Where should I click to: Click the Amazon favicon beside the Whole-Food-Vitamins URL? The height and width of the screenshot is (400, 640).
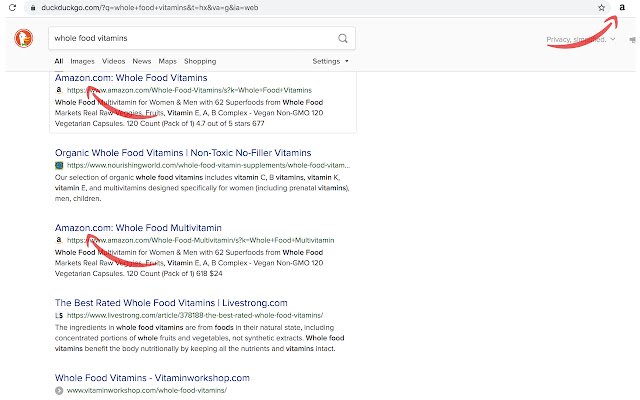(59, 90)
